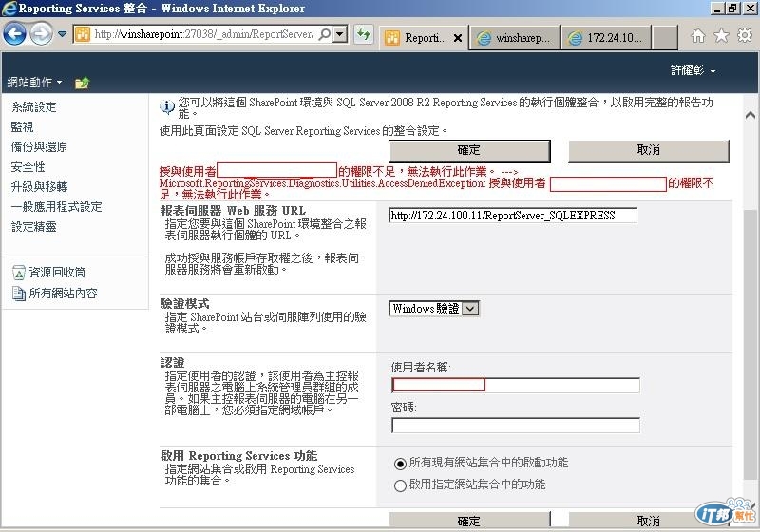
Task: Open 監視 in the sidebar
Action: 22,127
